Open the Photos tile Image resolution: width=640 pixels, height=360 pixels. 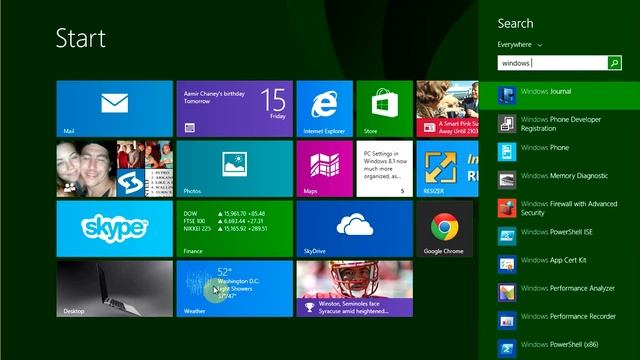pyautogui.click(x=235, y=169)
